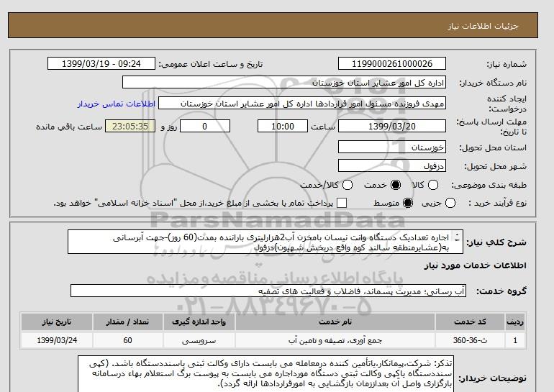Click the need date cell 1399/03/24
The height and width of the screenshot is (392, 554).
tap(57, 340)
